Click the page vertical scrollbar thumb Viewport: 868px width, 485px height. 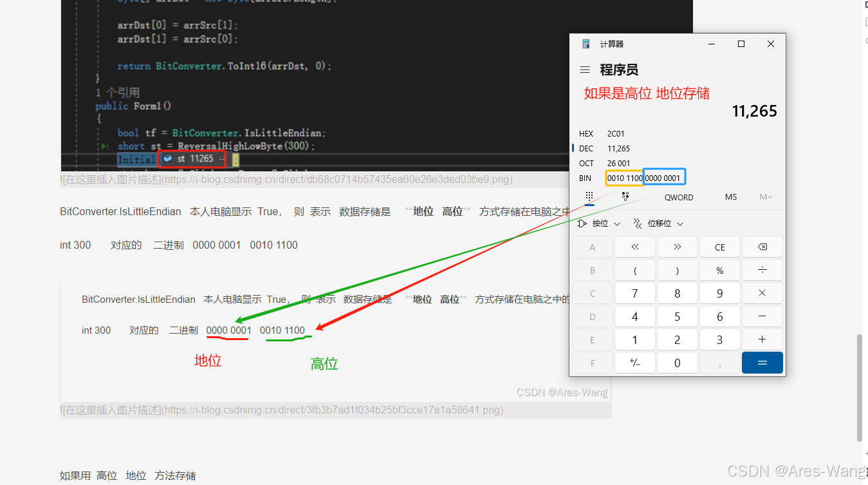point(859,388)
